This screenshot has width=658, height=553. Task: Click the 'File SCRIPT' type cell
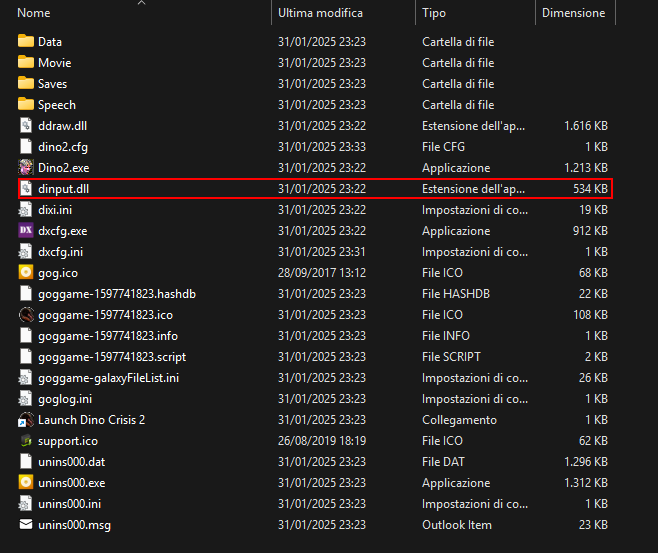pos(451,357)
